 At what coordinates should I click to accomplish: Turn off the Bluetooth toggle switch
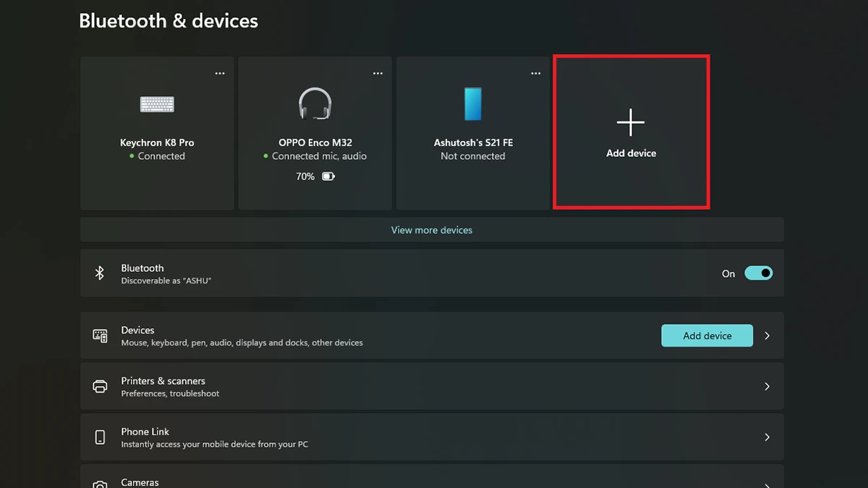pos(759,273)
